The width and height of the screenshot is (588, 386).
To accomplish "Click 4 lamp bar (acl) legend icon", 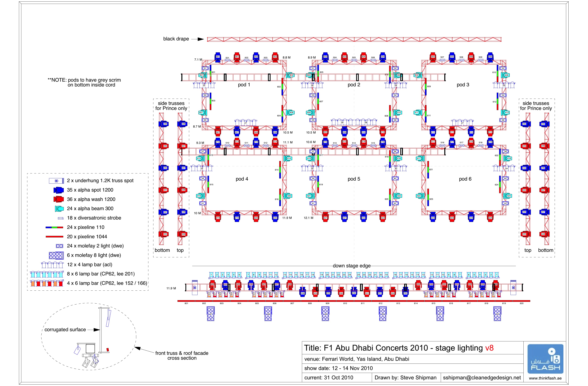I will coord(53,265).
